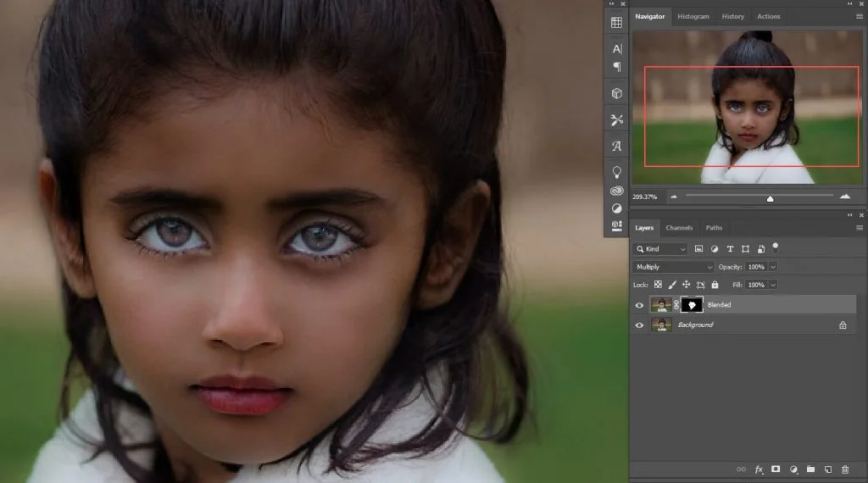Viewport: 868px width, 483px height.
Task: Click mask link chain on Blended layer
Action: 676,305
